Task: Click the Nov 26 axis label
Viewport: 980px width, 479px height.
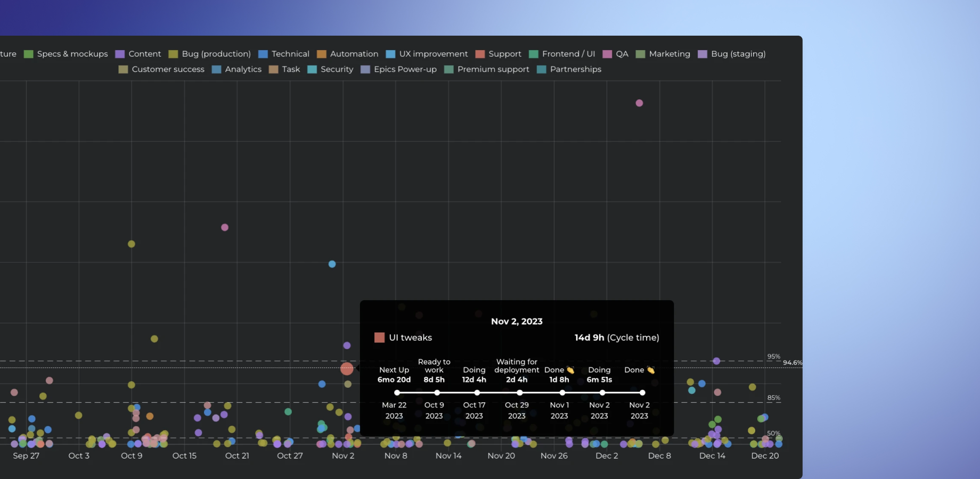Action: (554, 456)
